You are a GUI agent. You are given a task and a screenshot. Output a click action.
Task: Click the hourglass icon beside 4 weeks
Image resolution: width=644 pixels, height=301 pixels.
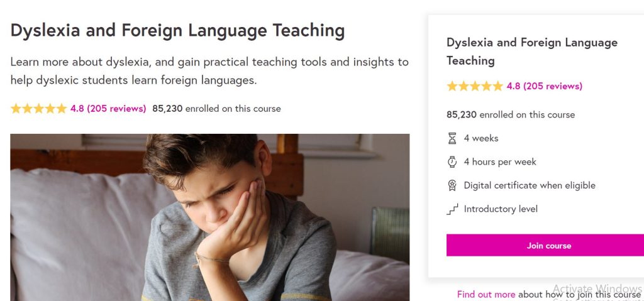point(452,138)
